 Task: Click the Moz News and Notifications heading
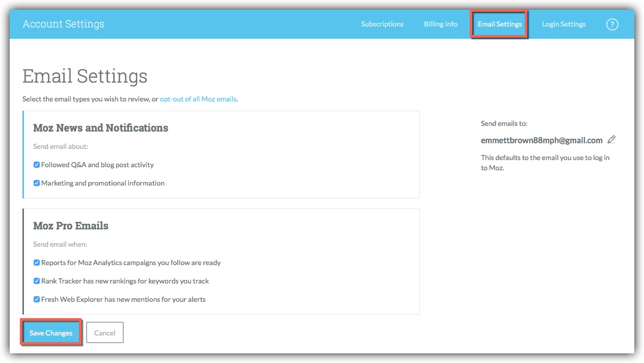point(101,128)
